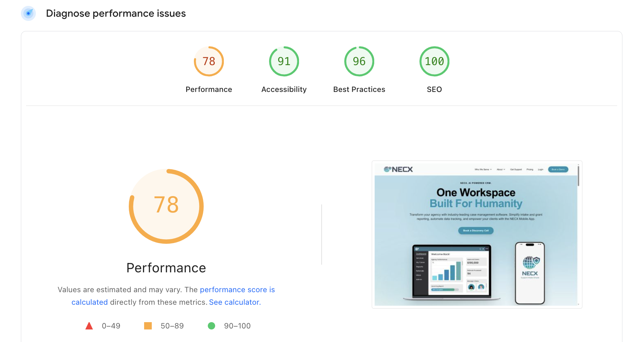
Task: Click the 0–49 range label
Action: click(x=111, y=326)
